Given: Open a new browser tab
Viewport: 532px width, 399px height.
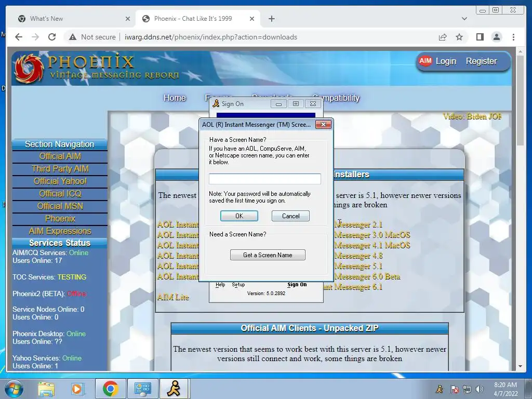Looking at the screenshot, I should 271,19.
